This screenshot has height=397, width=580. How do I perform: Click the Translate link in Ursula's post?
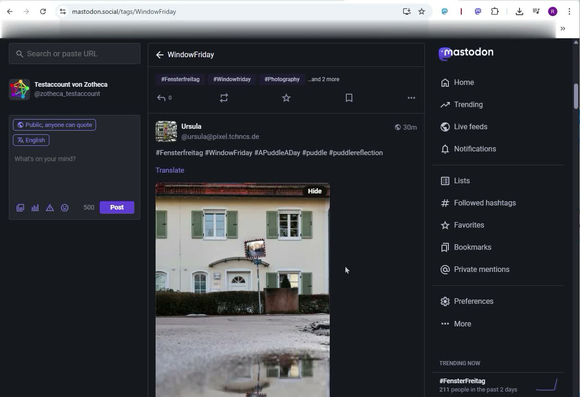point(170,171)
